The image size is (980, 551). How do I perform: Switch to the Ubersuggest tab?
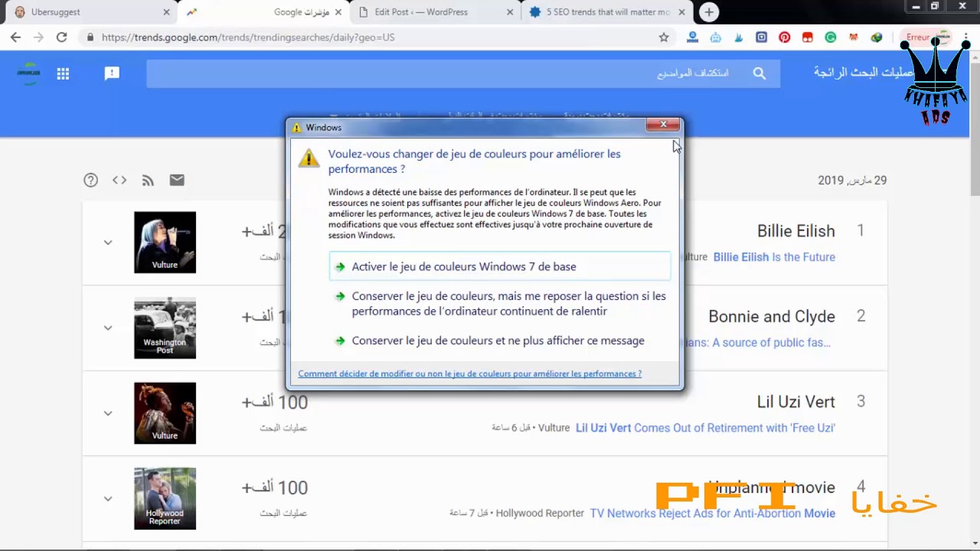tap(90, 12)
